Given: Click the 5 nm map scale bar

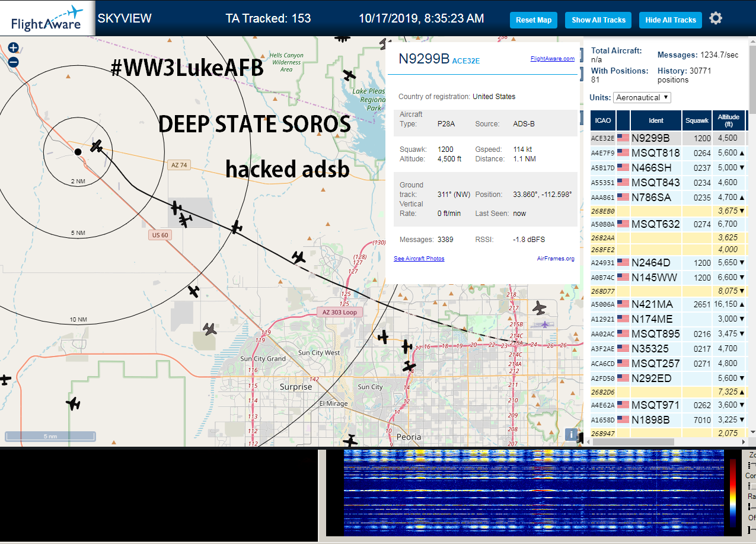Looking at the screenshot, I should point(50,436).
